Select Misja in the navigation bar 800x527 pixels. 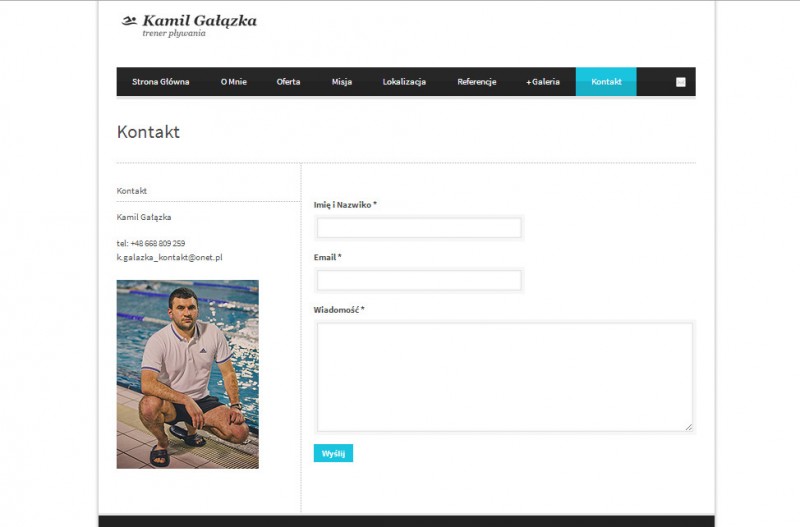click(342, 82)
